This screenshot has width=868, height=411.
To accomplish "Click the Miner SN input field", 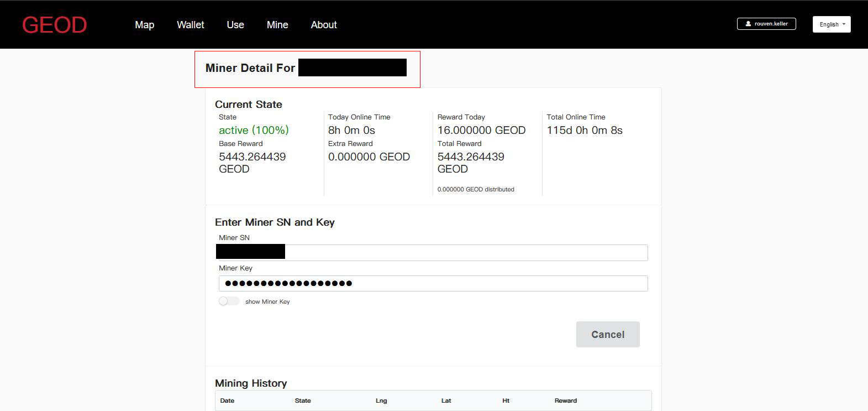I will 464,253.
